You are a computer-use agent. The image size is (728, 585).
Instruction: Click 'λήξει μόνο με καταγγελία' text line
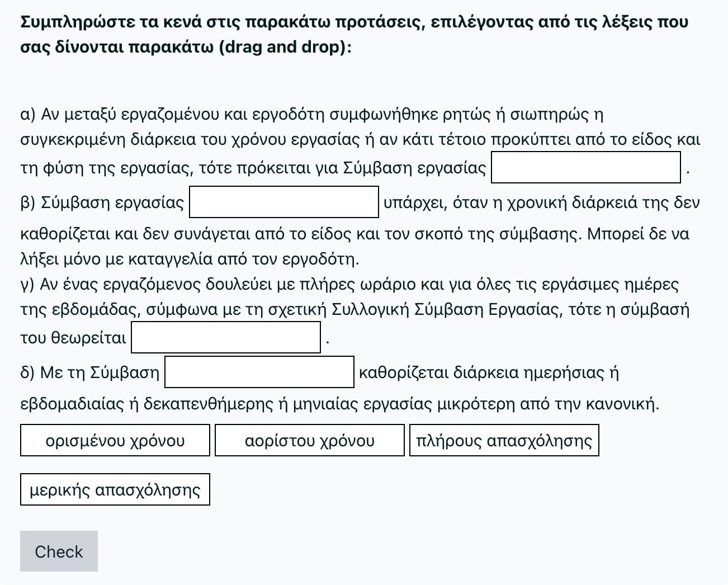[190, 259]
